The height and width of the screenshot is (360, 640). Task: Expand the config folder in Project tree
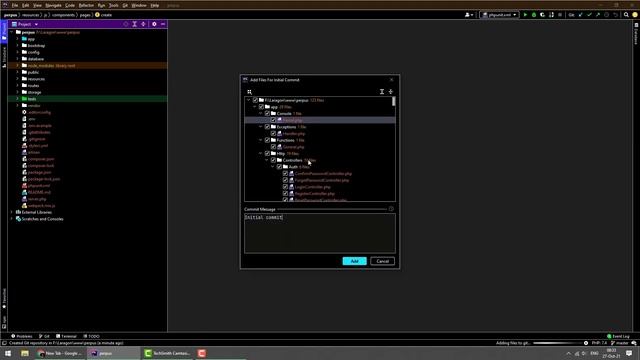(x=18, y=52)
